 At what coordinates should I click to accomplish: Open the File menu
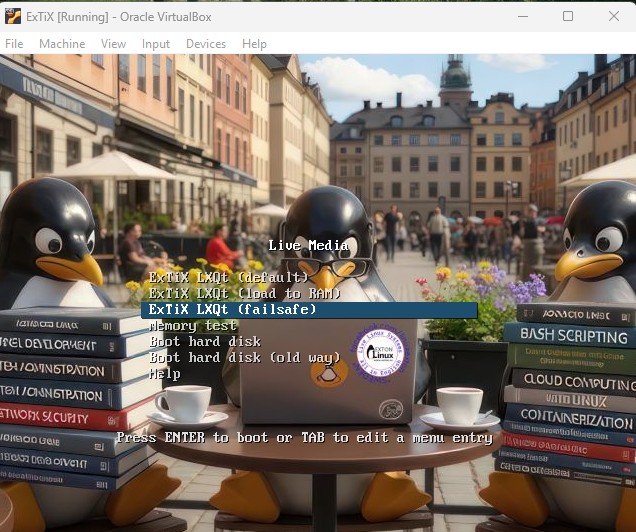coord(14,44)
